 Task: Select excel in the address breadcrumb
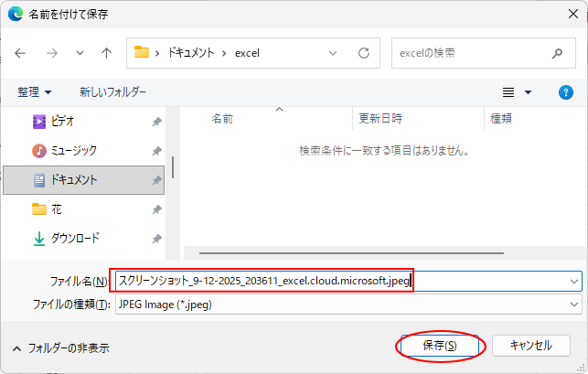247,53
